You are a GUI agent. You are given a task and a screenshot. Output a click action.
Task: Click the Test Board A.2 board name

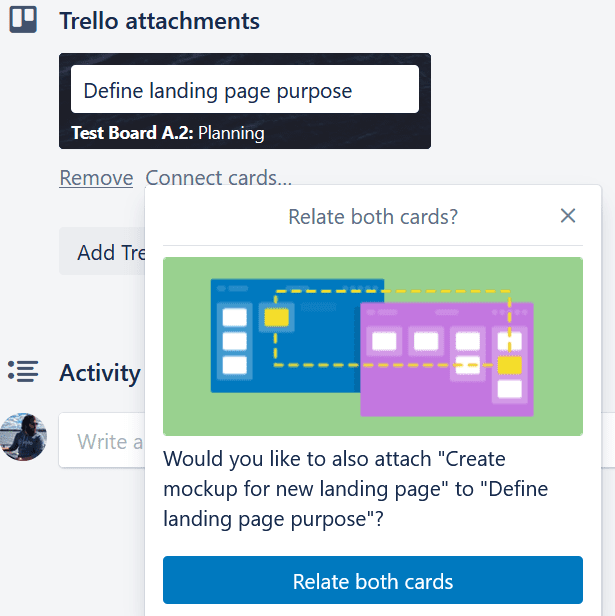(x=132, y=133)
